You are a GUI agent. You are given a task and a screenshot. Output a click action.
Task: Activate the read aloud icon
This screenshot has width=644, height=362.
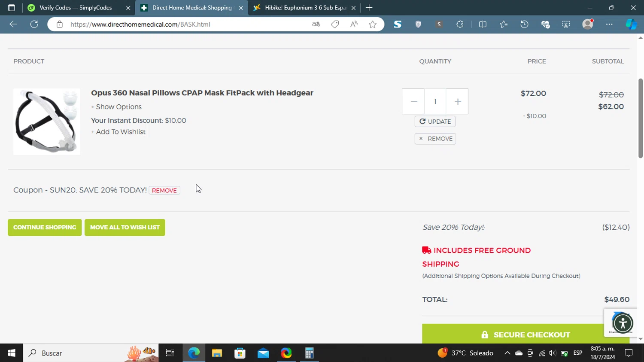click(354, 24)
